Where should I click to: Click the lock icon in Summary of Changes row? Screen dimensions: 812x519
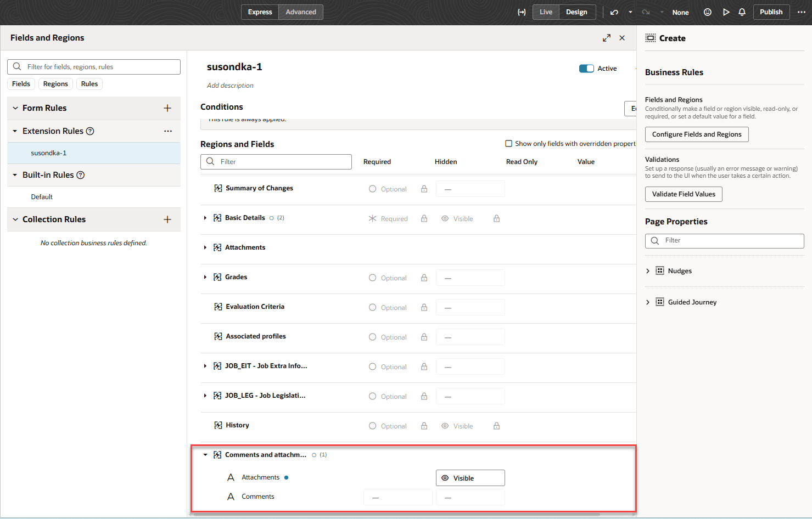pos(424,189)
